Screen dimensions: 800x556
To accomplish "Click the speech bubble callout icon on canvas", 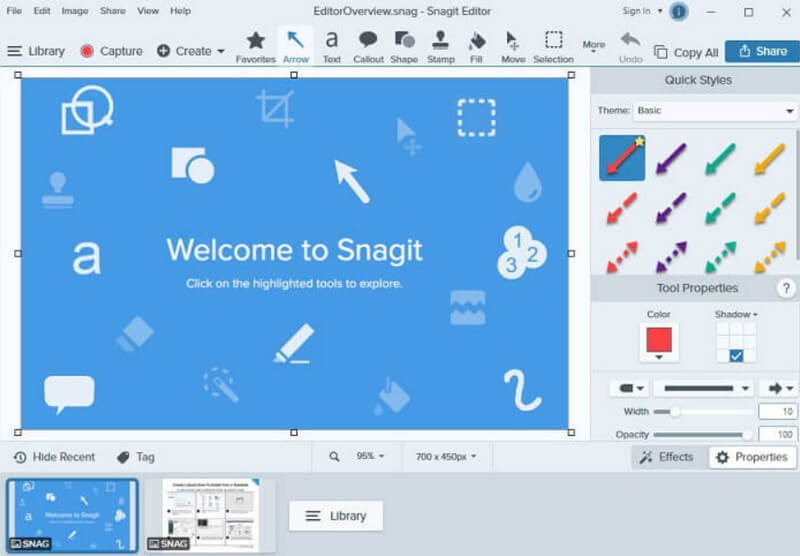I will click(69, 394).
